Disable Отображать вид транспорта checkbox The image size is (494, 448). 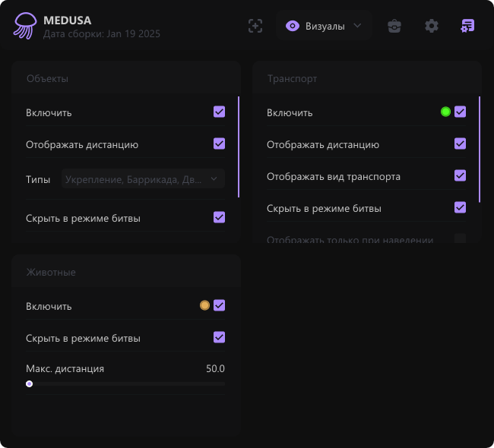460,175
